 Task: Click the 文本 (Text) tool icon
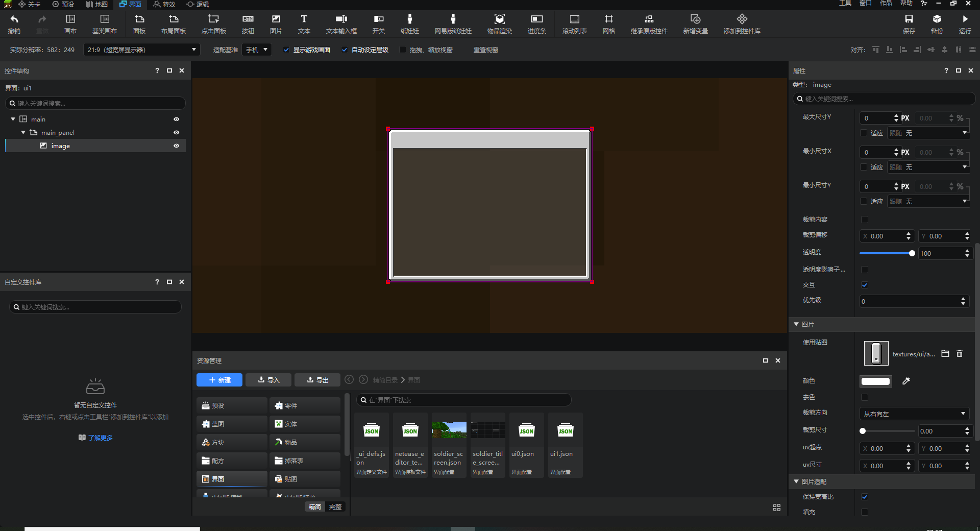(304, 19)
